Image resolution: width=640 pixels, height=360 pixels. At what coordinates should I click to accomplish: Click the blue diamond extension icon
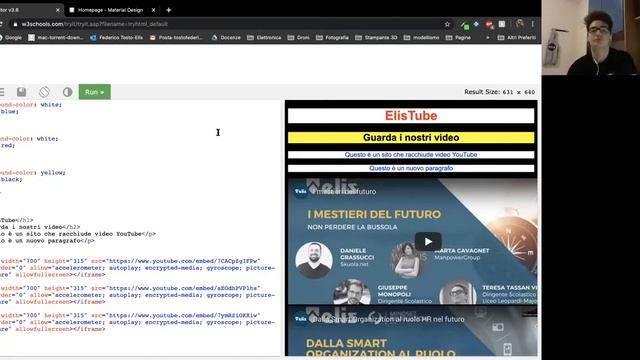[476, 24]
